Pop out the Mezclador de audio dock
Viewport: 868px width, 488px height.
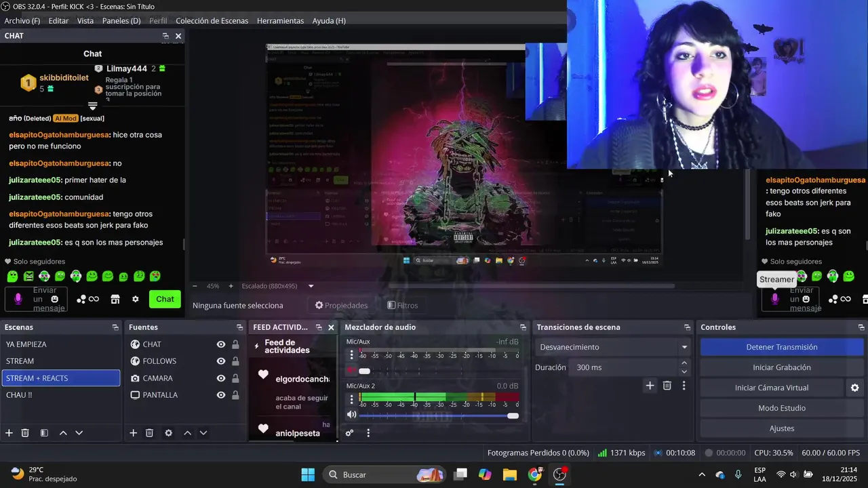click(x=523, y=327)
